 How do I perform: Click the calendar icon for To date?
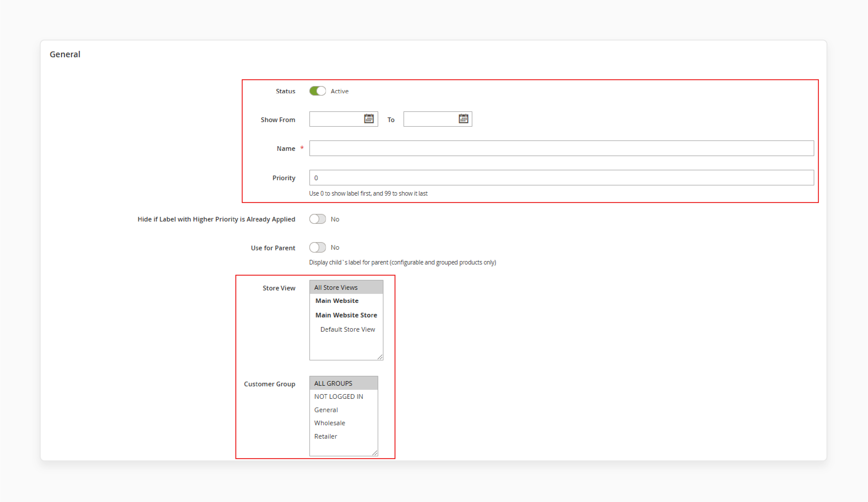463,119
